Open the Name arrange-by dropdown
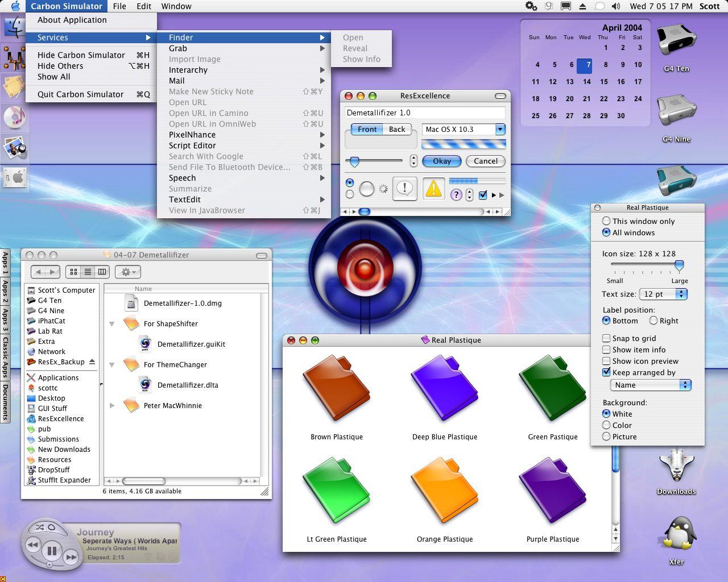 (x=651, y=385)
